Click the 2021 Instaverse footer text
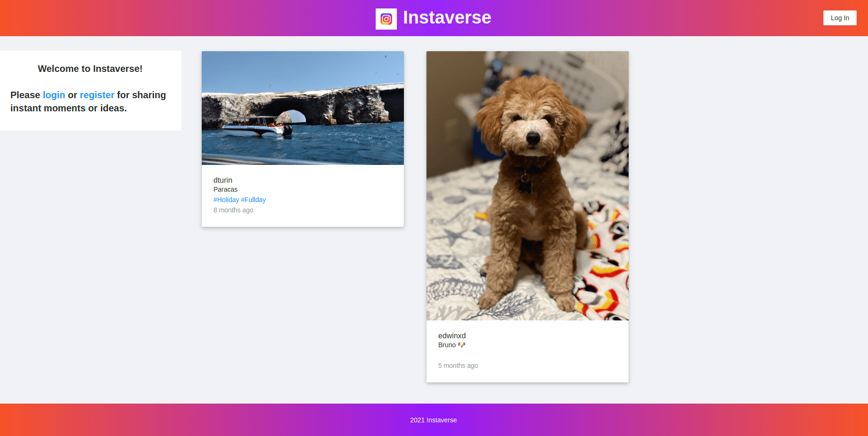The height and width of the screenshot is (436, 868). pyautogui.click(x=433, y=420)
